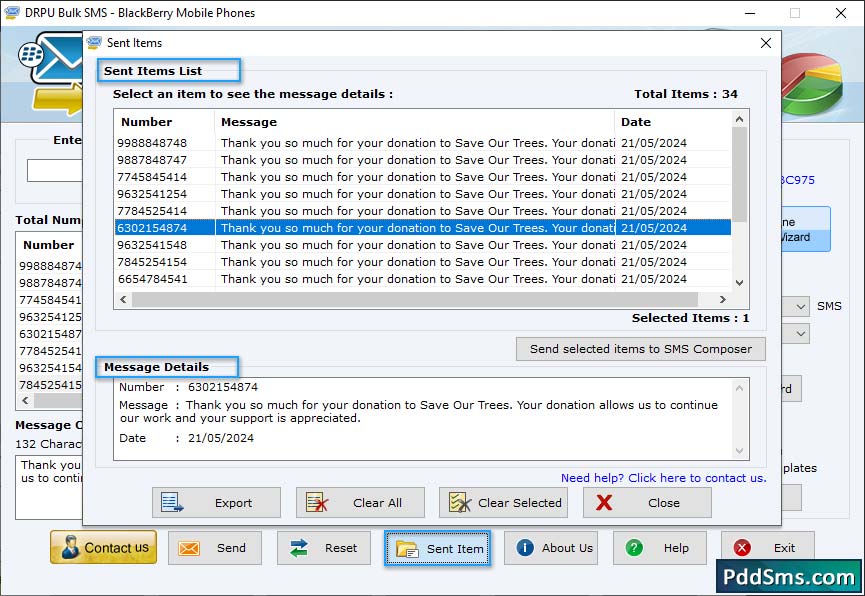Click the folder icon on Sent Item button
Viewport: 865px width, 596px height.
(x=407, y=549)
